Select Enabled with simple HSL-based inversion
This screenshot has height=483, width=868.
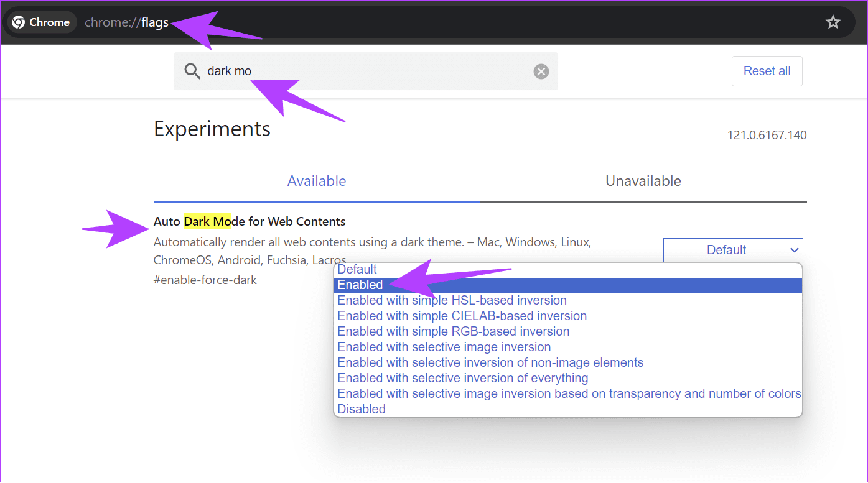click(x=568, y=301)
